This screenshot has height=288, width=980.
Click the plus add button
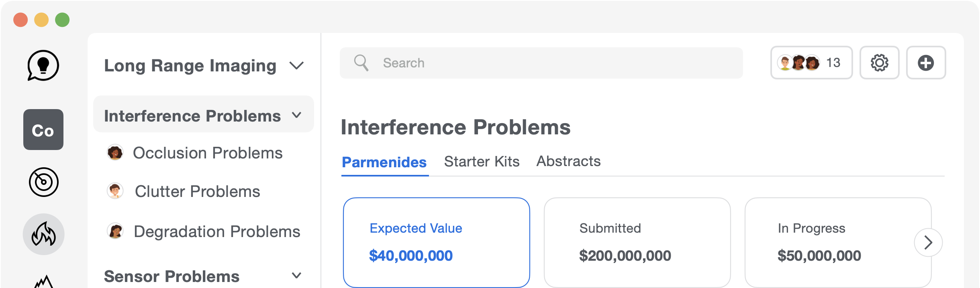[x=926, y=63]
